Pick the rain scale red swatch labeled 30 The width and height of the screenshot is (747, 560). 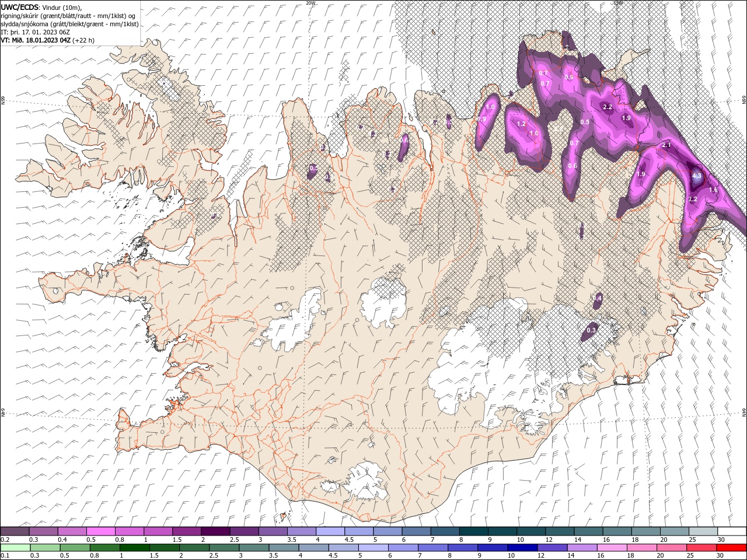(731, 548)
